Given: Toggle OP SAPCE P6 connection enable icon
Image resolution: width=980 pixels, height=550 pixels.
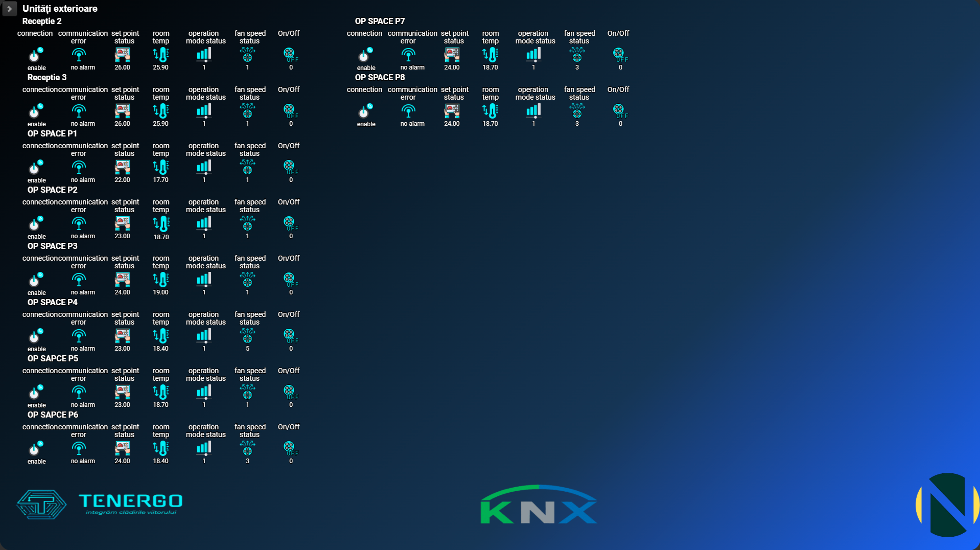Looking at the screenshot, I should tap(36, 448).
